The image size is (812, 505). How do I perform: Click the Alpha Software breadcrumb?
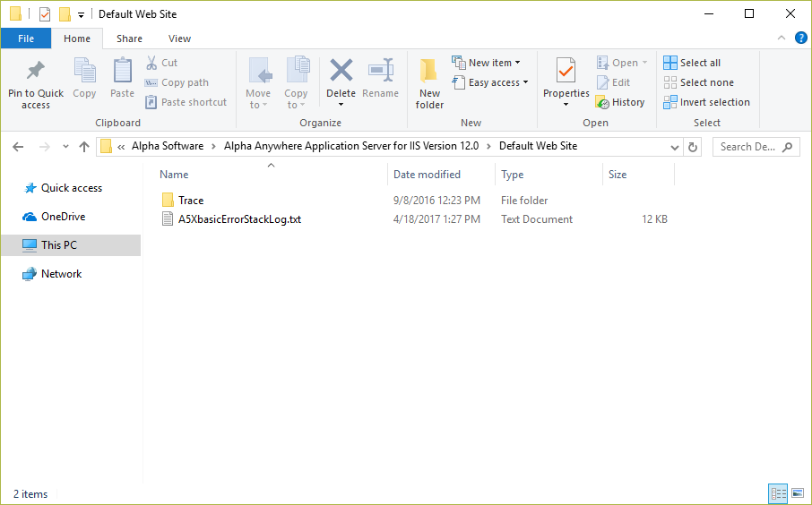pos(168,146)
